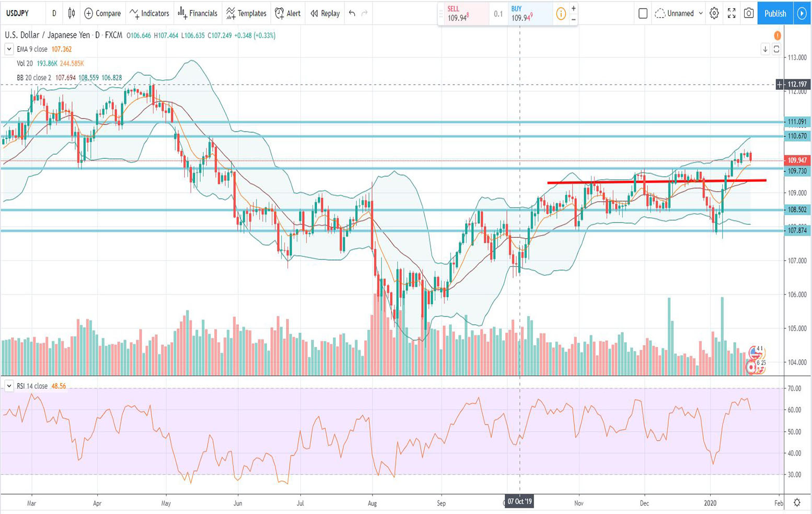Open the Financials menu
The width and height of the screenshot is (812, 514).
pyautogui.click(x=198, y=14)
